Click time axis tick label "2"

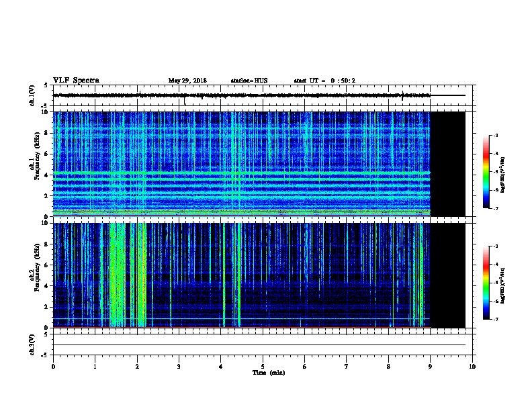point(137,367)
